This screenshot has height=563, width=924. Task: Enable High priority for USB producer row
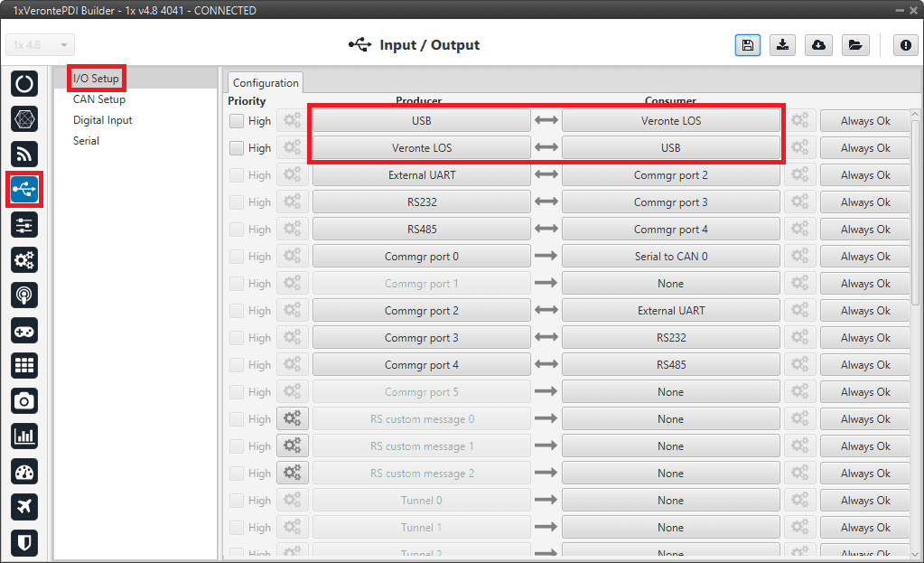[x=237, y=121]
